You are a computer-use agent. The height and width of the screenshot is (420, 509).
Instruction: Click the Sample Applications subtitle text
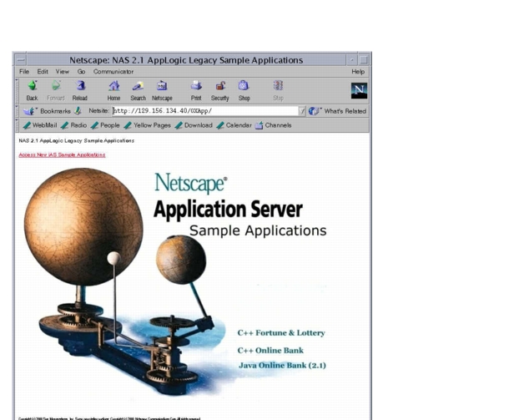tap(258, 230)
